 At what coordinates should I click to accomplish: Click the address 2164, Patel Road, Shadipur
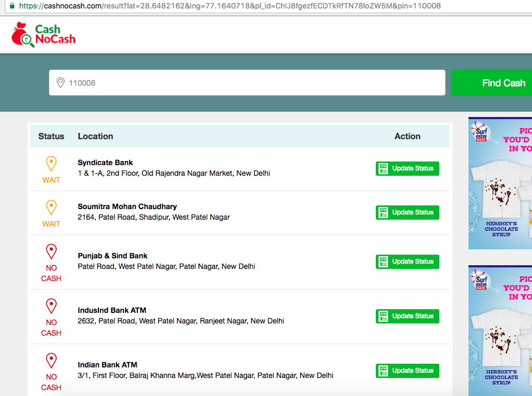(154, 217)
